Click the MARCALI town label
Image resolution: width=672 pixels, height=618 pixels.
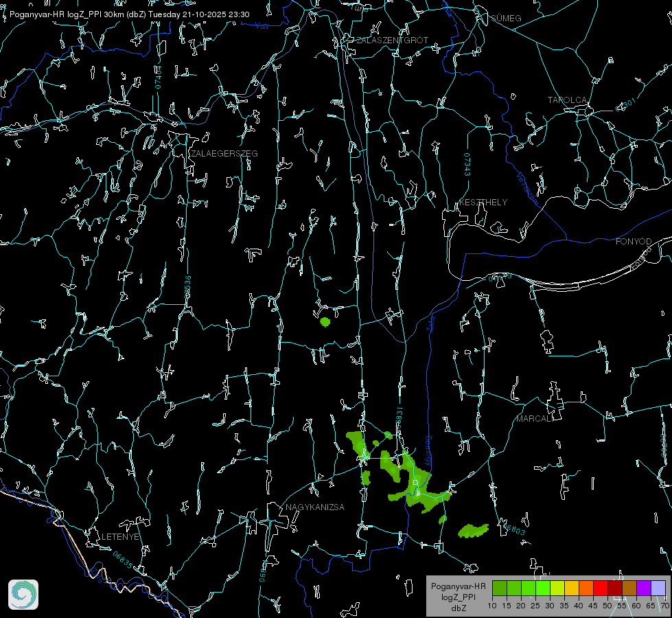(x=535, y=419)
